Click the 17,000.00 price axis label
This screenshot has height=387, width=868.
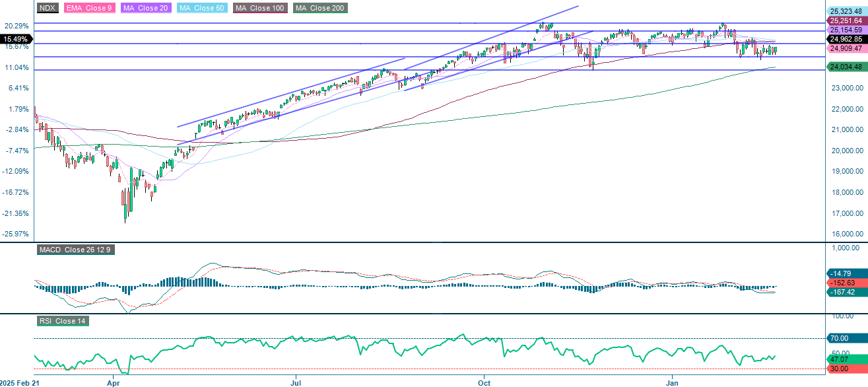(848, 213)
